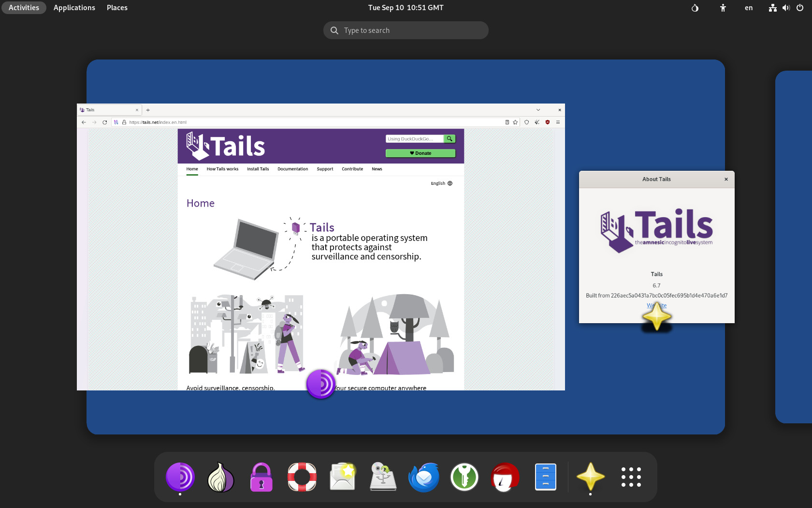The image size is (812, 508).
Task: Click the 'Using DuckDuckGo...' search box
Action: click(x=414, y=139)
